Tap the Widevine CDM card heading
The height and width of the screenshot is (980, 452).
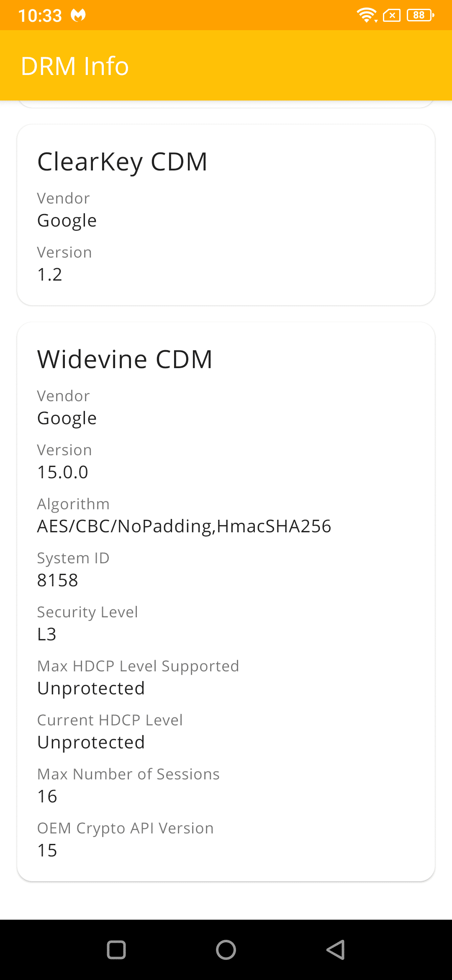pos(125,359)
